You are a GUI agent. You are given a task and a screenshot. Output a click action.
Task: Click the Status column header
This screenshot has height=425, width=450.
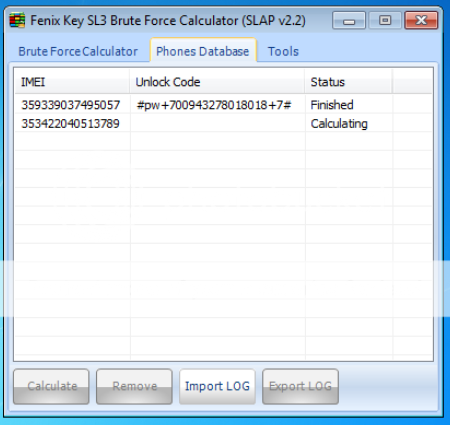click(x=348, y=82)
